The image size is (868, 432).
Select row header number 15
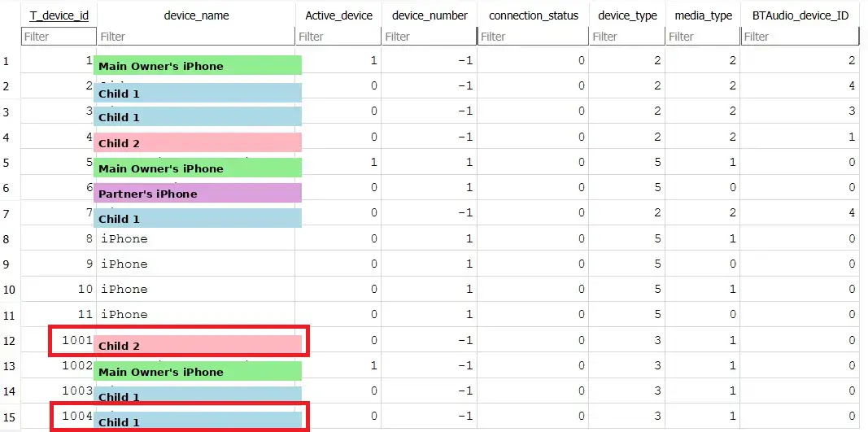10,416
